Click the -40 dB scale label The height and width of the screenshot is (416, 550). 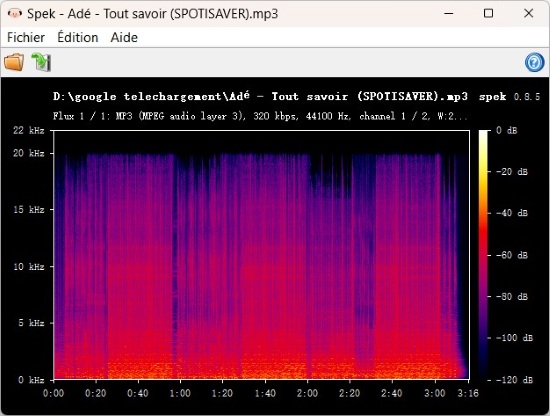(512, 213)
